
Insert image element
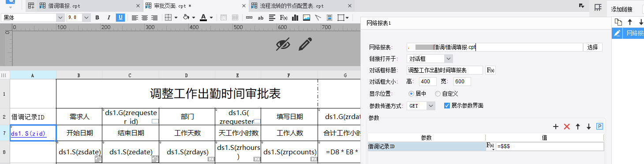tap(307, 18)
